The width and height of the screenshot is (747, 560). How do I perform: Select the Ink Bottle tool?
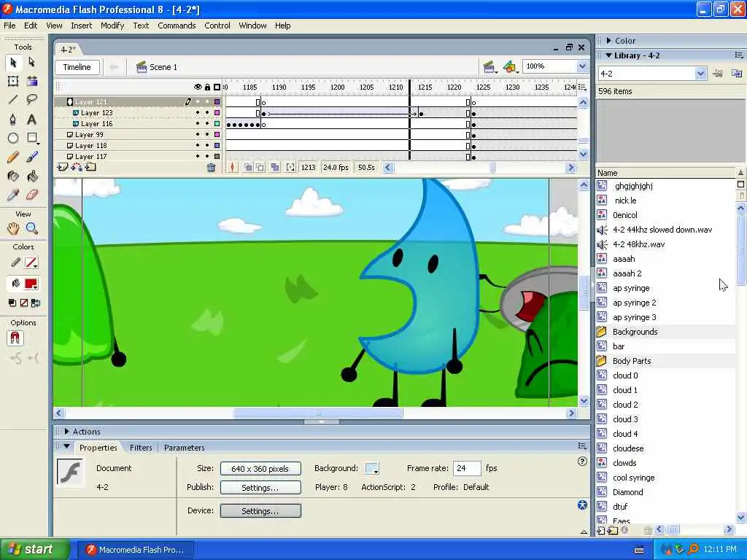[x=13, y=176]
